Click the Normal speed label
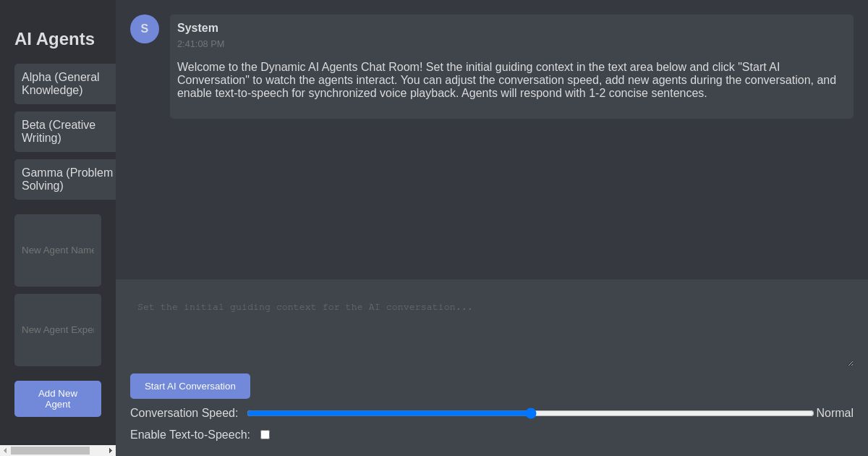 pyautogui.click(x=835, y=413)
